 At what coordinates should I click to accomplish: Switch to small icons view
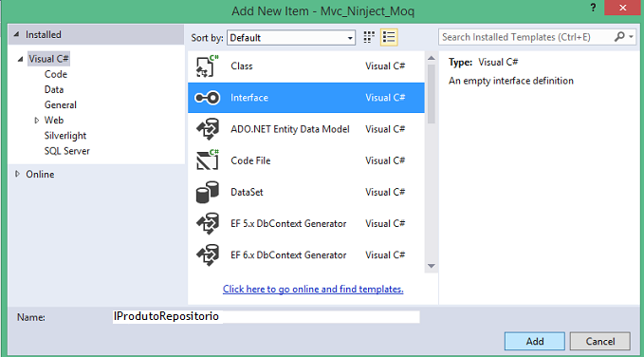click(369, 37)
